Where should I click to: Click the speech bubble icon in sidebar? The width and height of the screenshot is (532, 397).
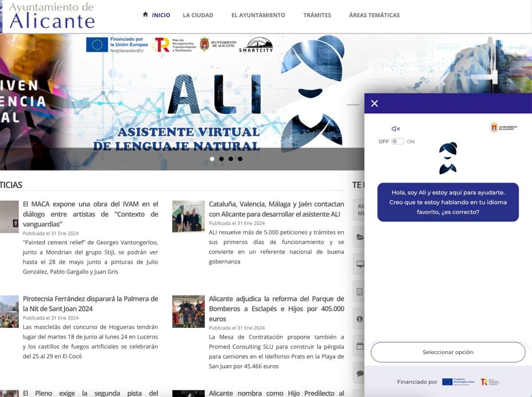(x=360, y=374)
